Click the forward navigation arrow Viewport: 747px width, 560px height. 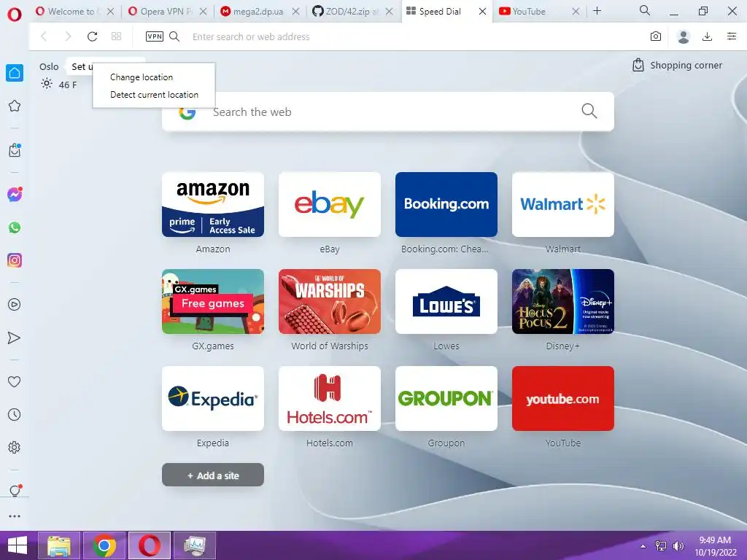click(x=68, y=36)
